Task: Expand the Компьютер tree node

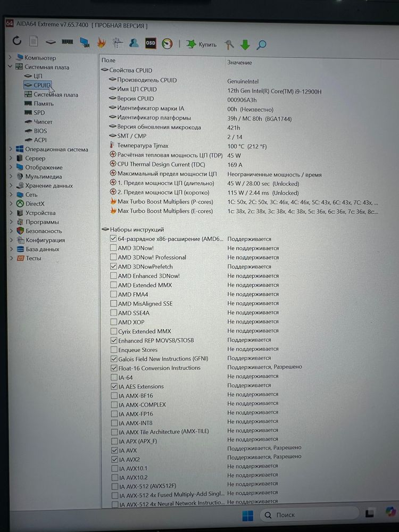Action: [10, 57]
